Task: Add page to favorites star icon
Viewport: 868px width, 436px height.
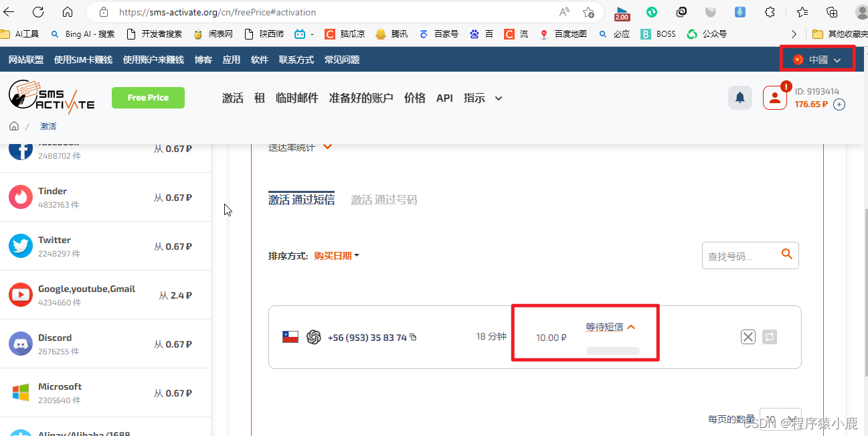Action: tap(588, 12)
